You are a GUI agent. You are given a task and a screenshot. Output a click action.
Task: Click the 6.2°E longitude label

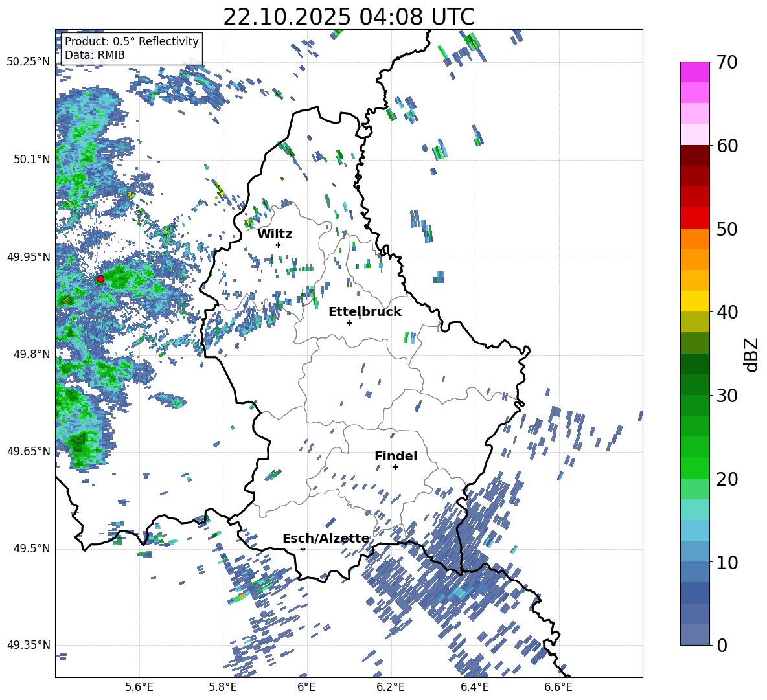[x=391, y=687]
